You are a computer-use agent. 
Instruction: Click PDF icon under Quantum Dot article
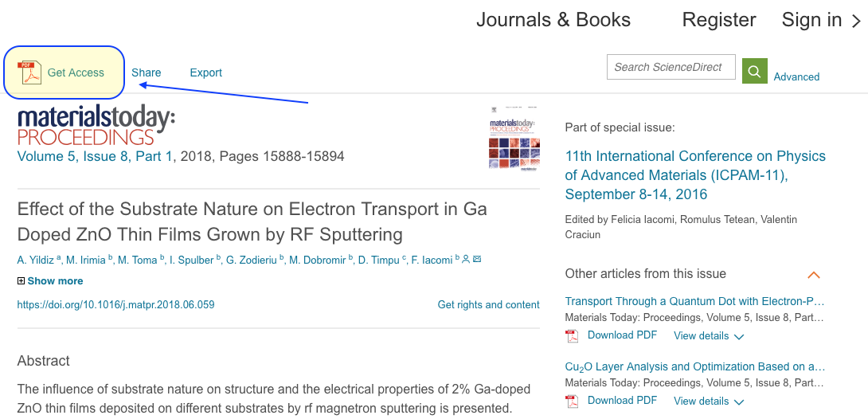point(571,336)
